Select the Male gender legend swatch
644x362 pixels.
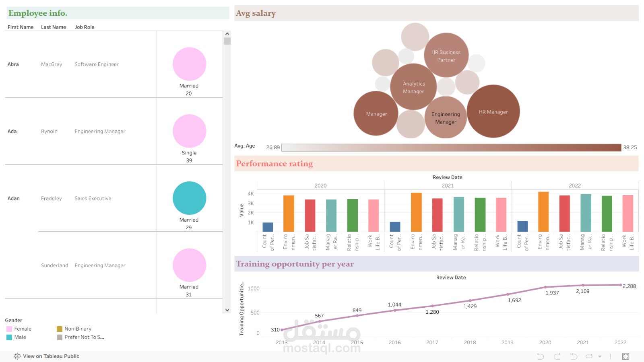click(x=9, y=337)
